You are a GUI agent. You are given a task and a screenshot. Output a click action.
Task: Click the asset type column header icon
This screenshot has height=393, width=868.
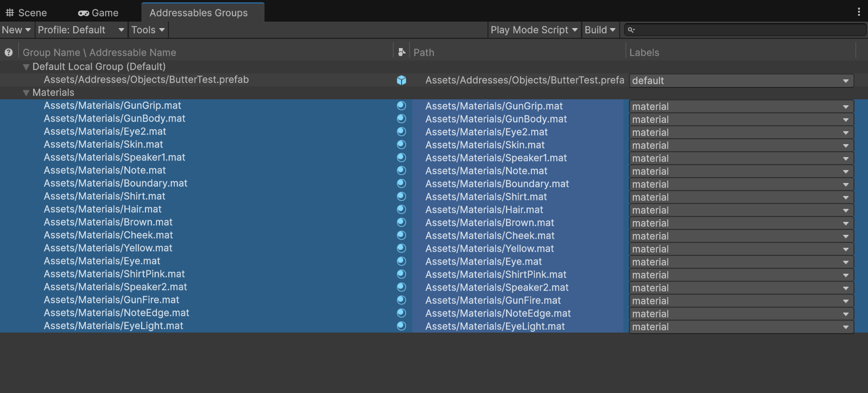[402, 52]
